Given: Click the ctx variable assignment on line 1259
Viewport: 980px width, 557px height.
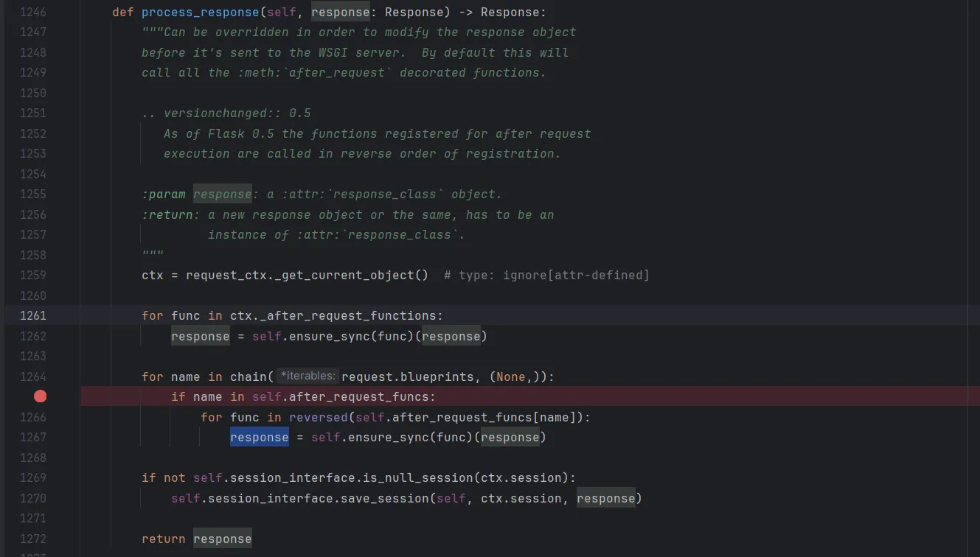Looking at the screenshot, I should click(x=153, y=276).
